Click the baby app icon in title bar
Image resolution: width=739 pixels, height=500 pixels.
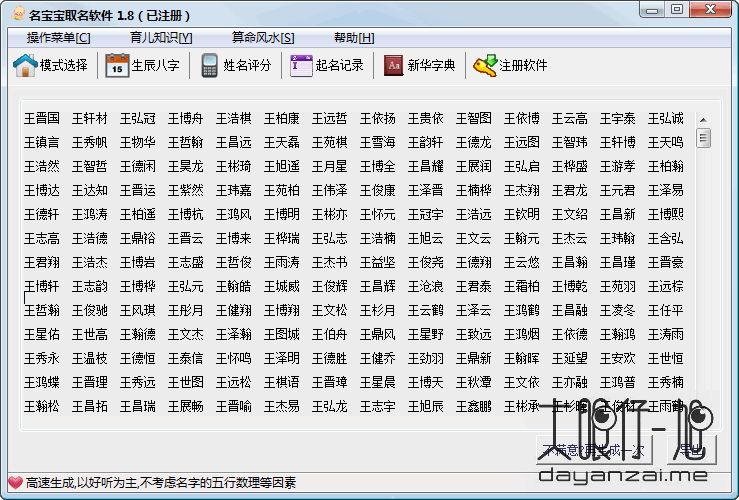coord(18,14)
